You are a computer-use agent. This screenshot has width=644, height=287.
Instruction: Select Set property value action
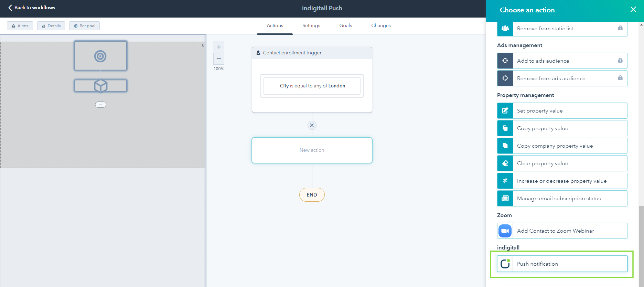pos(562,111)
